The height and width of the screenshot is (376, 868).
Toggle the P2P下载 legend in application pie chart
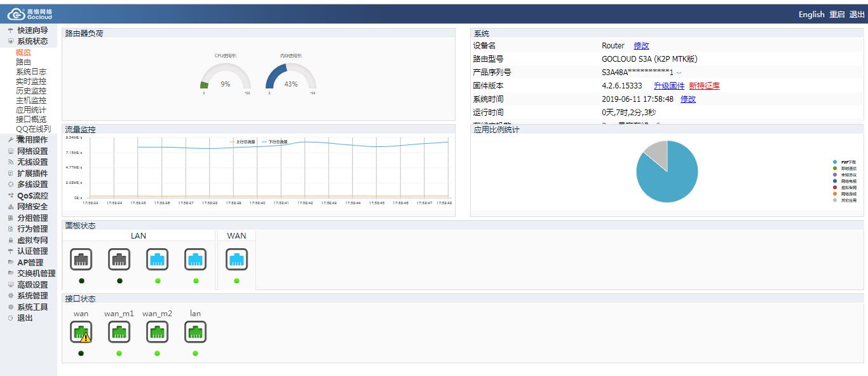(x=849, y=161)
